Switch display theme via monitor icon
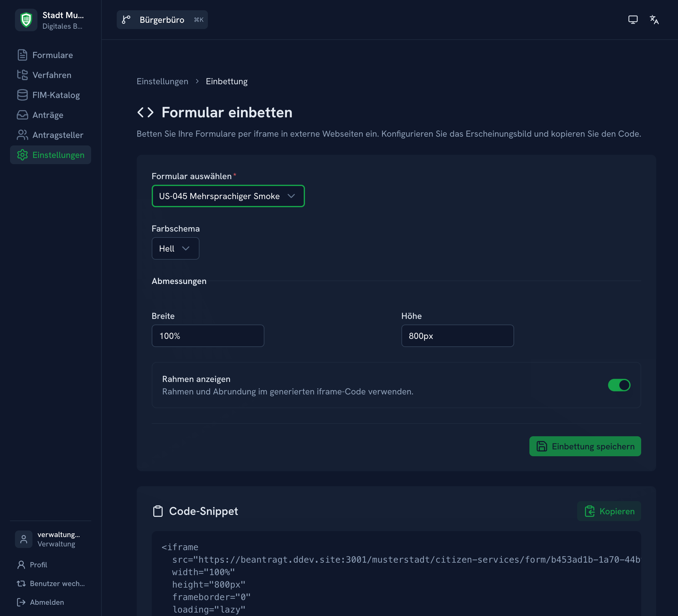The image size is (678, 616). click(633, 20)
